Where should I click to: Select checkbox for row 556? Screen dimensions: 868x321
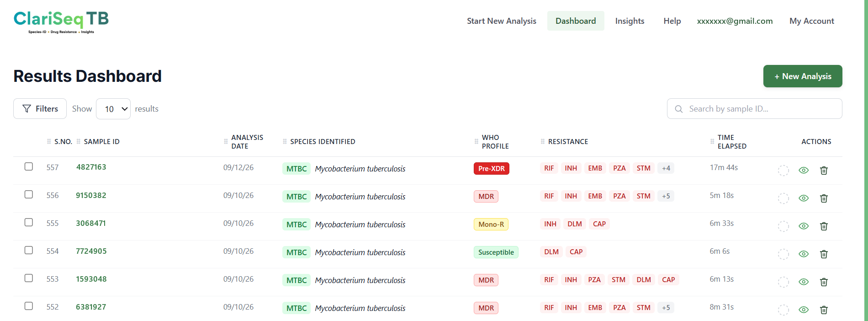(x=29, y=194)
